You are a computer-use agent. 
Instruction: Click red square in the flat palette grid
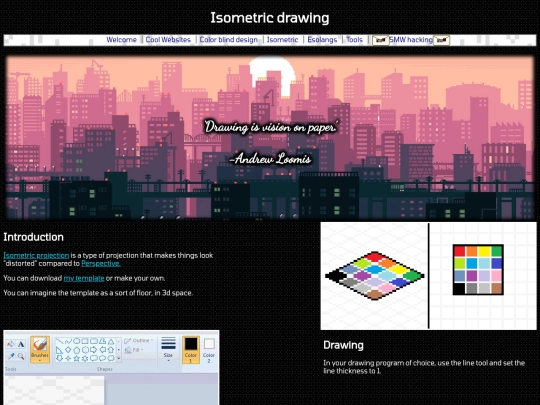[x=459, y=251]
